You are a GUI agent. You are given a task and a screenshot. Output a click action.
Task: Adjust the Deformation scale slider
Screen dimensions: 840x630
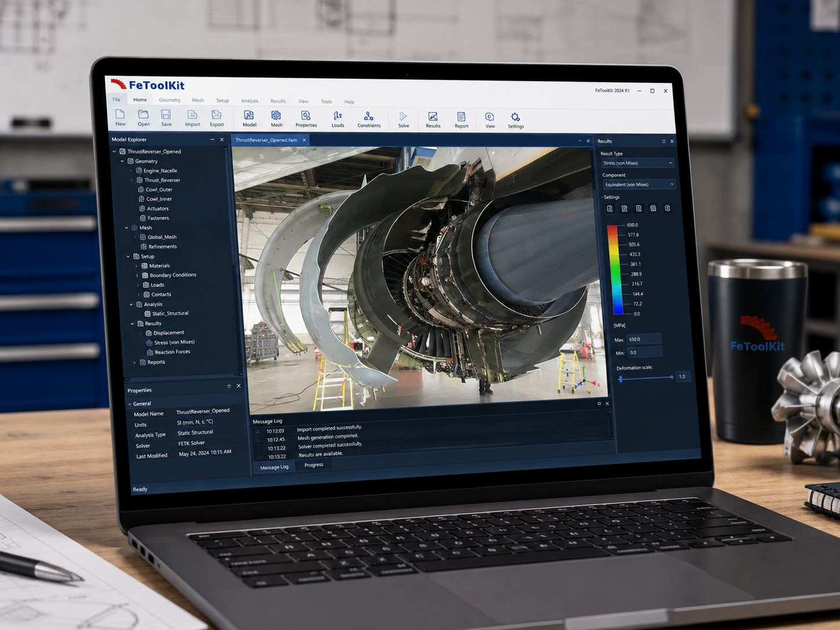click(646, 378)
